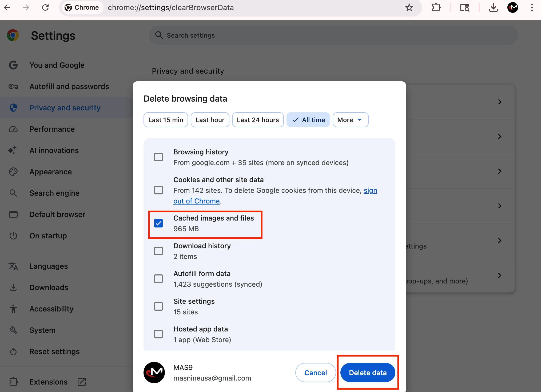Screen dimensions: 541x392
Task: Check the Download history checkbox
Action: pos(158,251)
